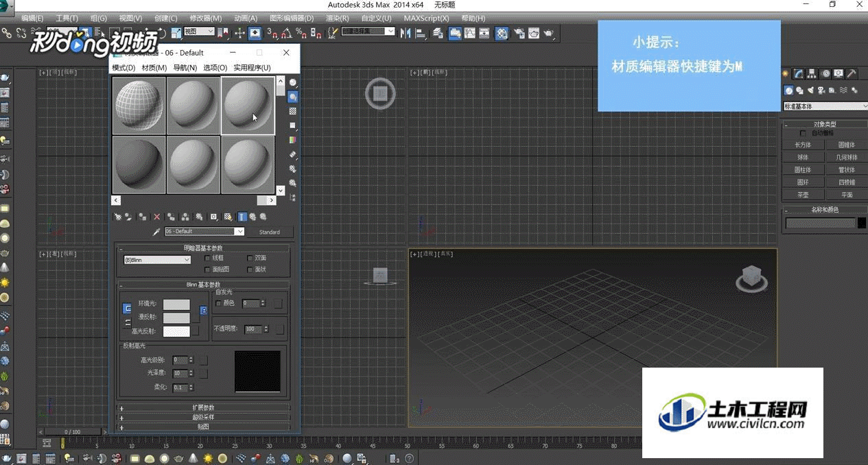Click the eyedropper pick material icon
Screen dimensions: 868x465
coord(156,232)
